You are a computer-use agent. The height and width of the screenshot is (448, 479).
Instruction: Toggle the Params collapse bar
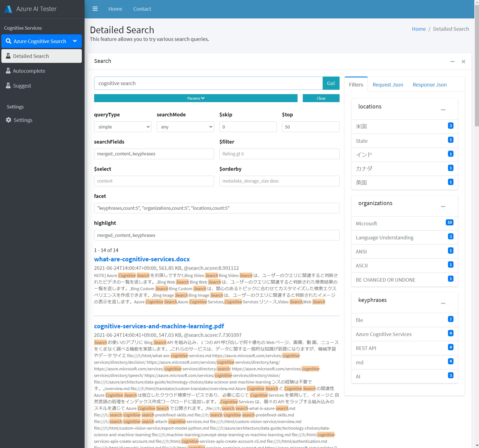[196, 98]
